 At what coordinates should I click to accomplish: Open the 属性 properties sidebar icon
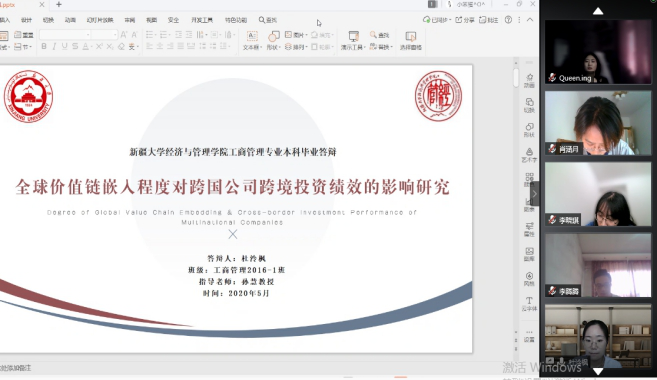(529, 229)
